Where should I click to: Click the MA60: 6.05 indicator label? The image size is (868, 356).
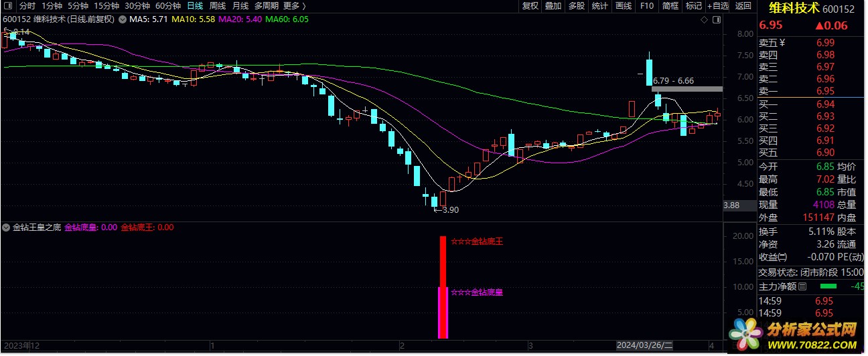(287, 19)
